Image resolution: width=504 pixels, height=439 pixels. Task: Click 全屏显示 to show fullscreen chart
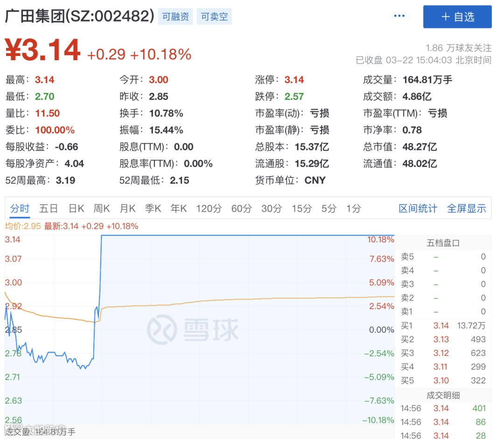point(466,208)
